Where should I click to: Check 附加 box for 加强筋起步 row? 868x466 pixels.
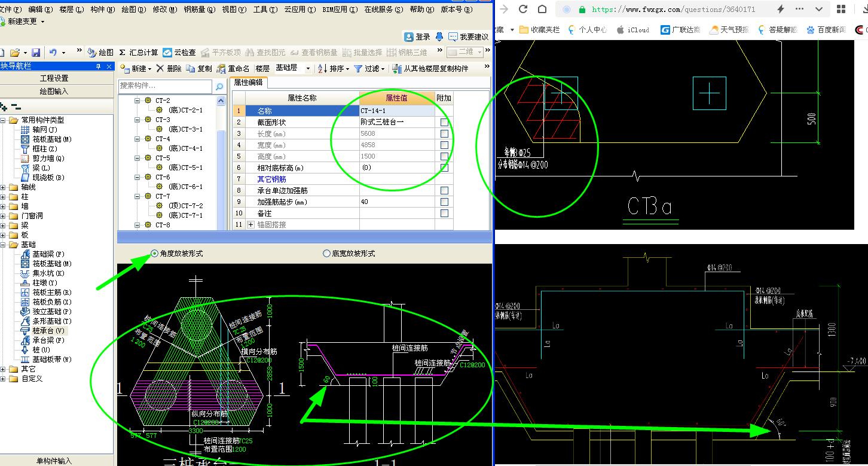coord(444,202)
